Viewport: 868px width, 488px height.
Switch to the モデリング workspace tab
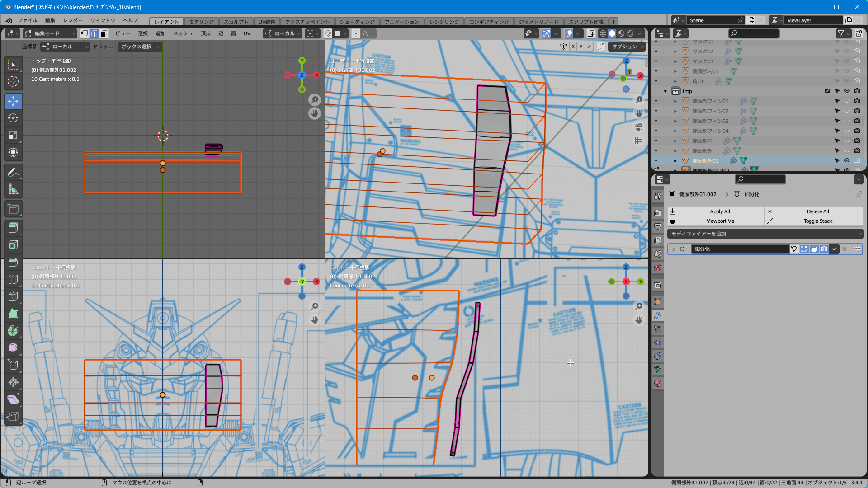(201, 22)
